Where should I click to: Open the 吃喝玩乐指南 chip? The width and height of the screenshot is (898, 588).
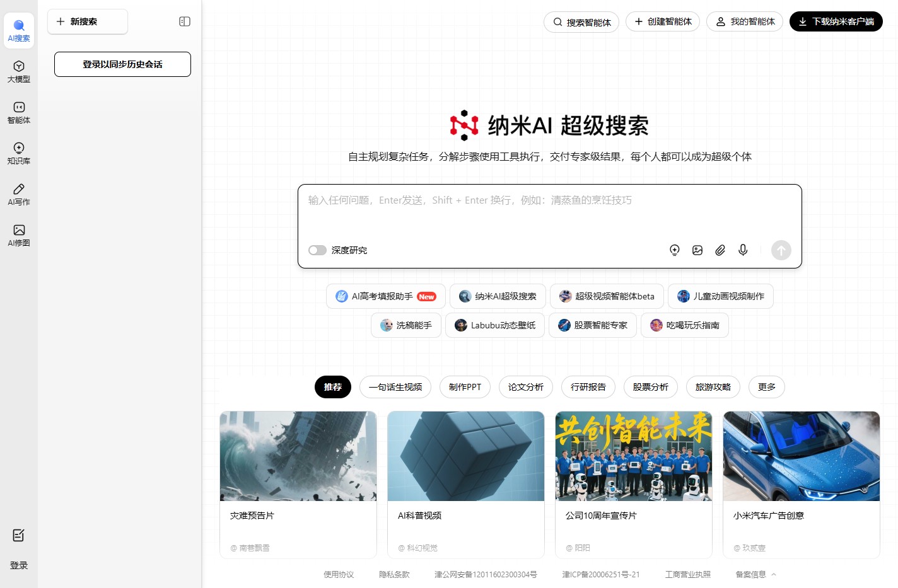(685, 325)
